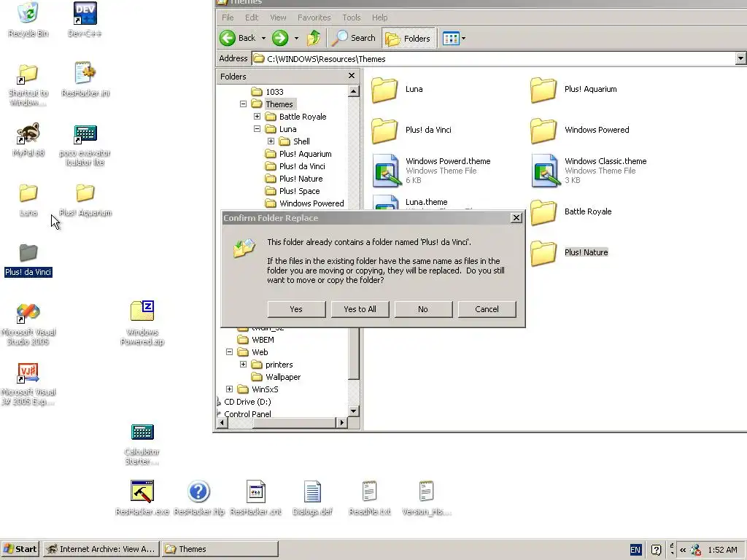The image size is (747, 560).
Task: Open the Edit menu
Action: pos(252,17)
